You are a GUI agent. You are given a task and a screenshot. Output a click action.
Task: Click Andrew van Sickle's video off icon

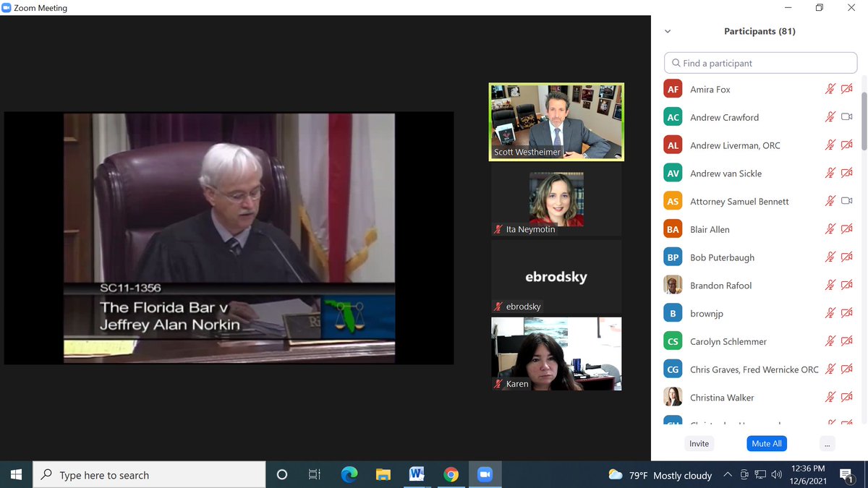[x=847, y=174]
